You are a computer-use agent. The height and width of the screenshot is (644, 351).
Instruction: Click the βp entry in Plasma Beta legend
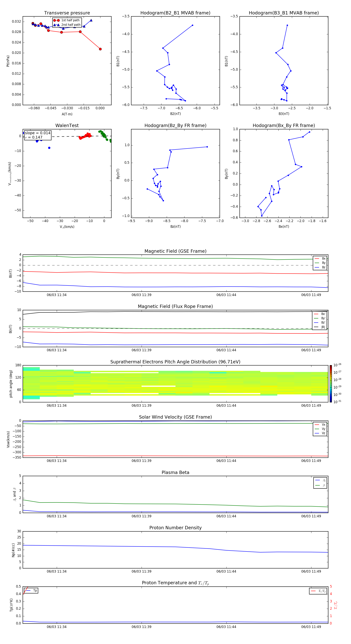tap(320, 480)
